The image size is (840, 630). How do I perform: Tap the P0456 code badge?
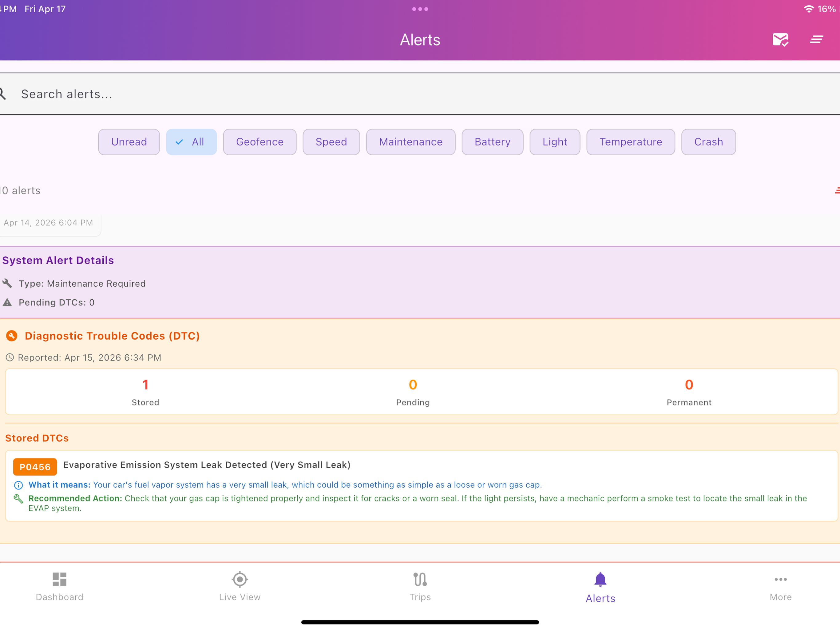click(x=35, y=467)
